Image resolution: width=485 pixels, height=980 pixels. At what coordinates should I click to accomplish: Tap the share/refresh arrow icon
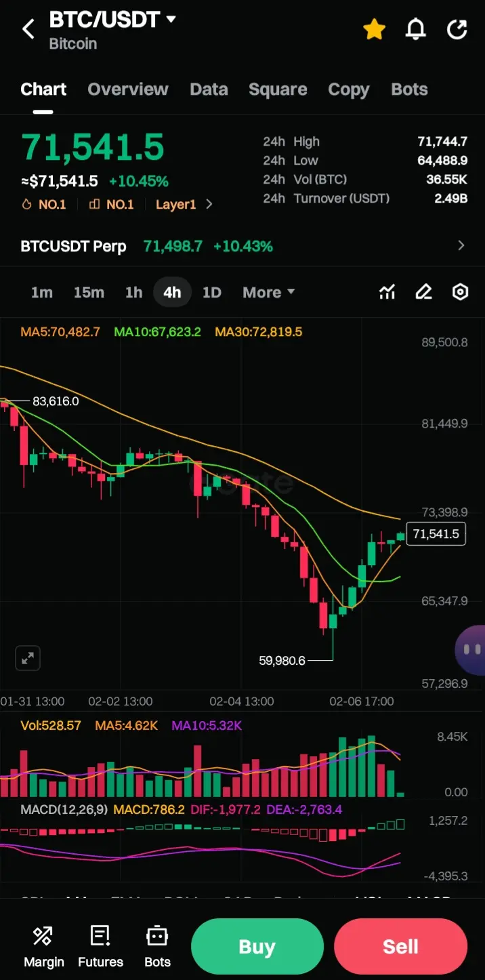tap(458, 29)
